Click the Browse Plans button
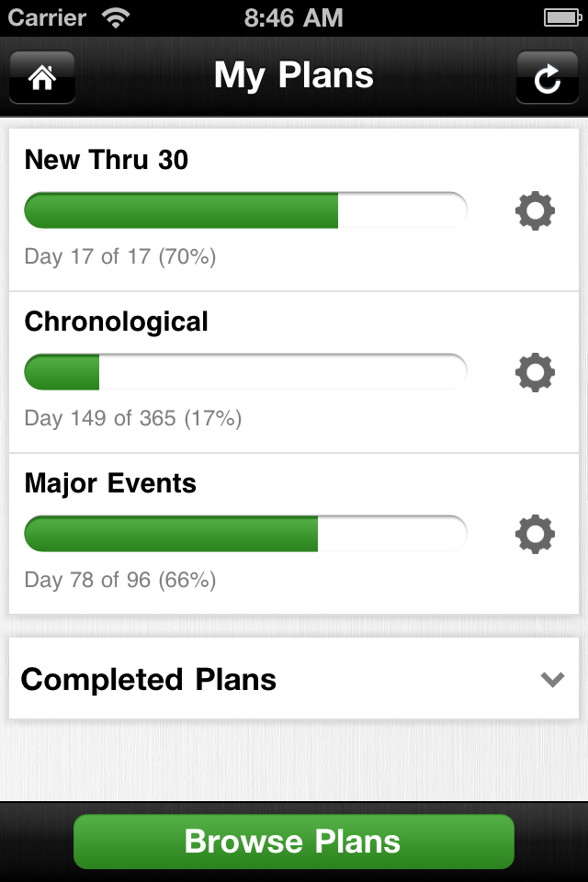 click(294, 842)
